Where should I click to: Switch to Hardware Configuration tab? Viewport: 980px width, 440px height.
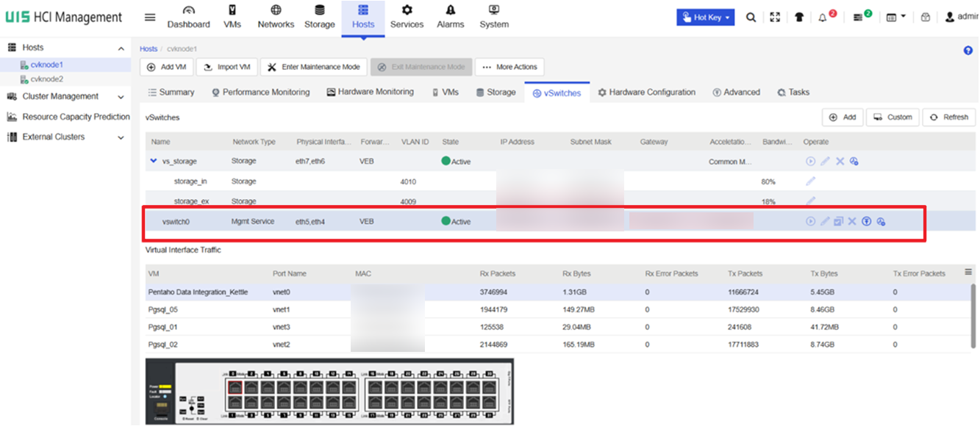pyautogui.click(x=647, y=93)
